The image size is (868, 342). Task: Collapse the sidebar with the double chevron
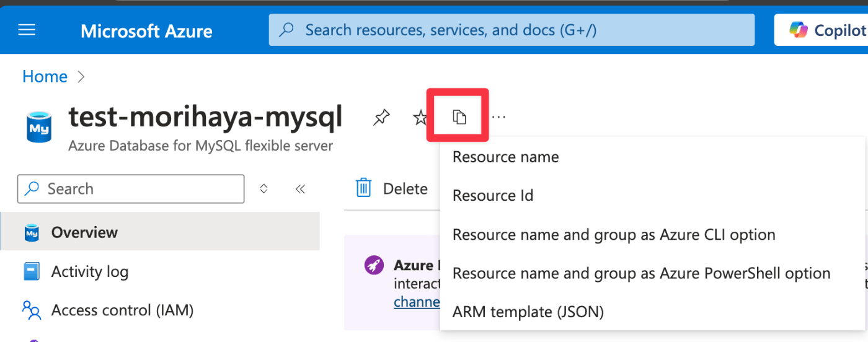(301, 189)
